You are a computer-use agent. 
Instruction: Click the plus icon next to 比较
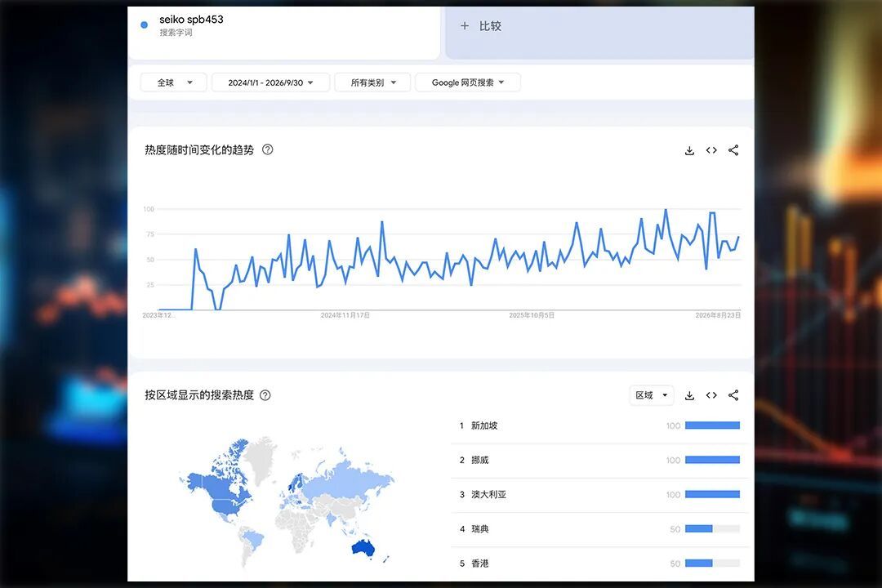465,26
